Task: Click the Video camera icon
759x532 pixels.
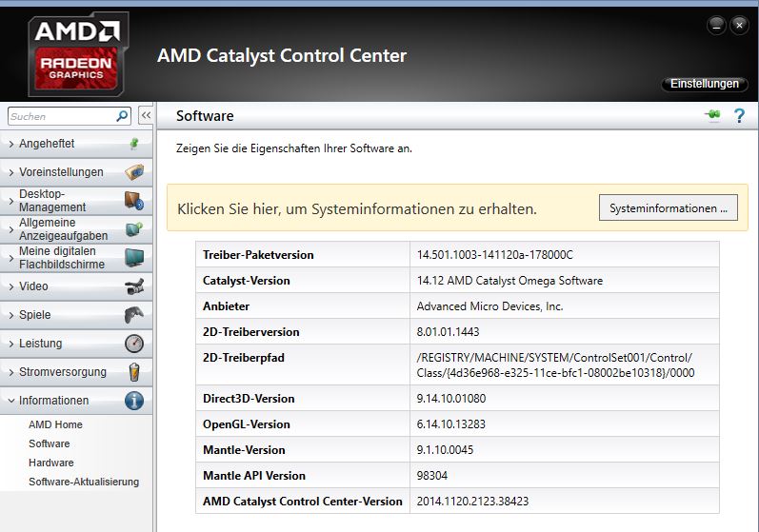Action: 134,286
